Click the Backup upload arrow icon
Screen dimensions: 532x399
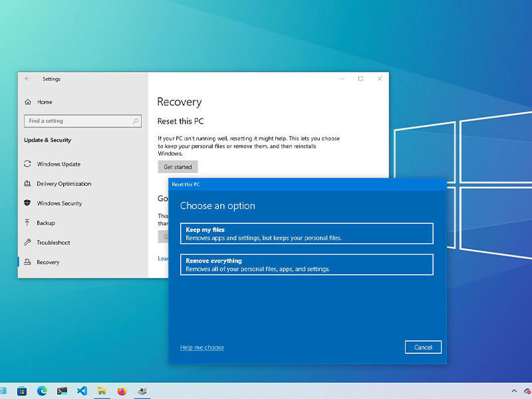coord(27,223)
